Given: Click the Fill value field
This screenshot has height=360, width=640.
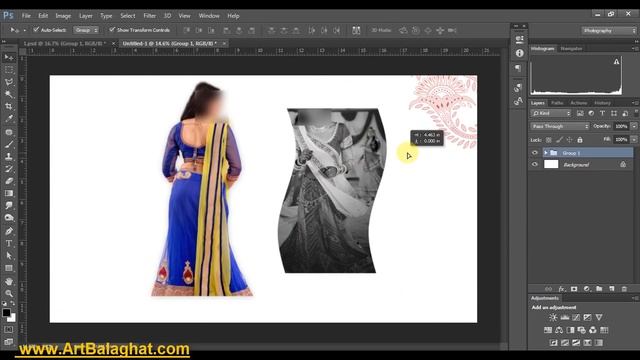Looking at the screenshot, I should [x=621, y=140].
